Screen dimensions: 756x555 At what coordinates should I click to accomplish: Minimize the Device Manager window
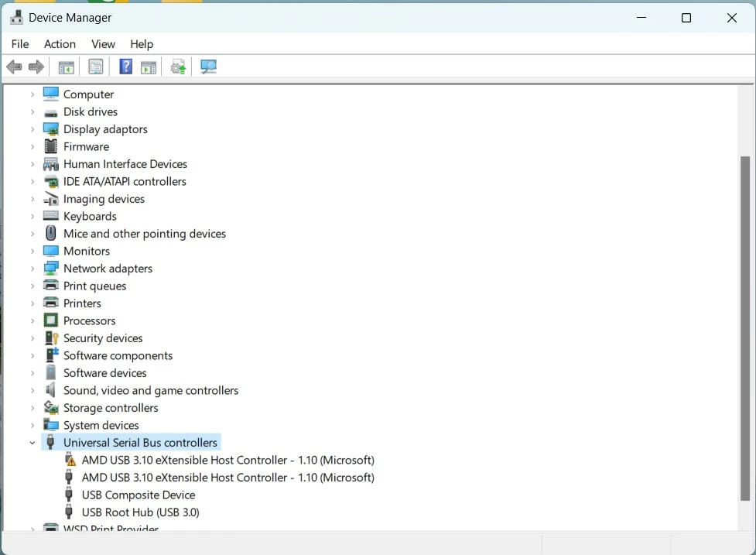pyautogui.click(x=641, y=18)
